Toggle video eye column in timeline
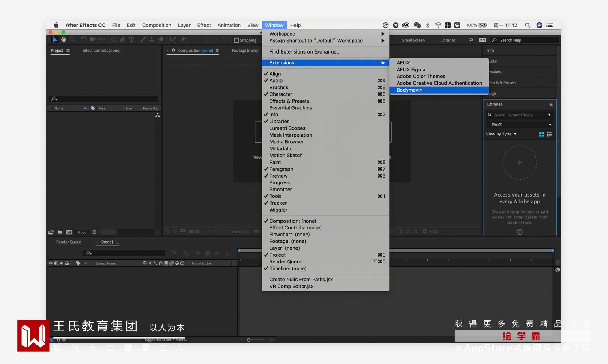The height and width of the screenshot is (364, 608). coord(51,263)
